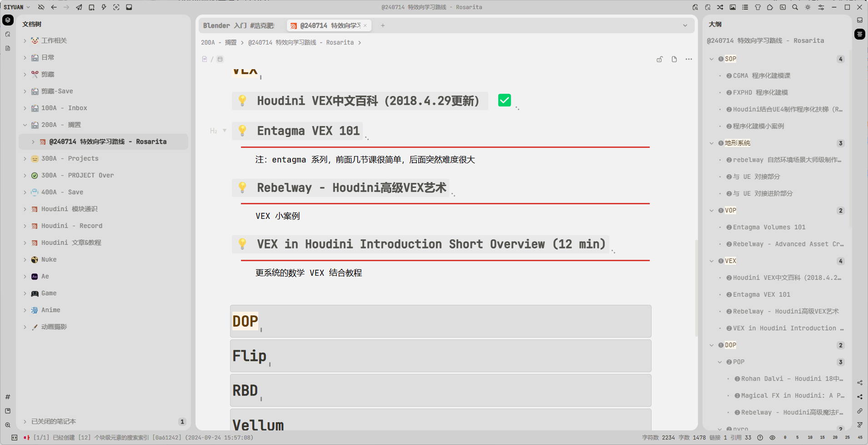Click the three-dot document menu icon
This screenshot has width=868, height=445.
click(689, 59)
